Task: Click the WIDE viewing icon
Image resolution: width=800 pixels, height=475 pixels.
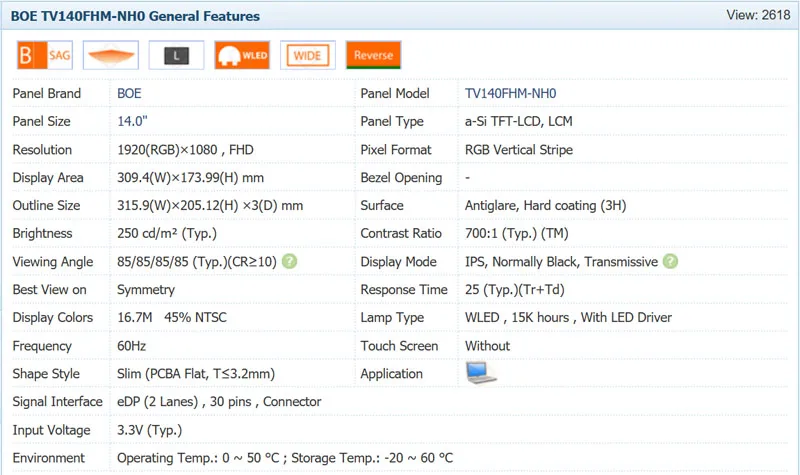Action: tap(308, 55)
